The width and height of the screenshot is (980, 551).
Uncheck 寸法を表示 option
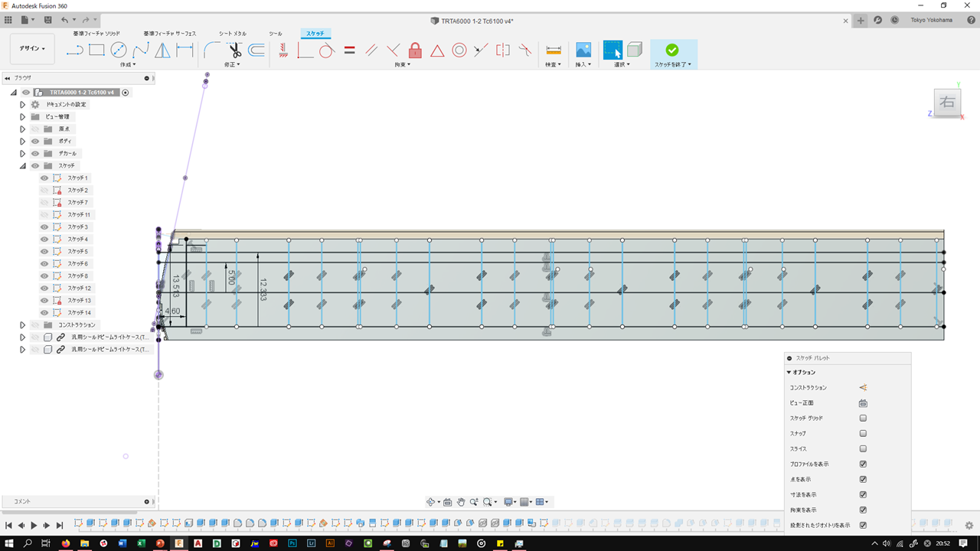tap(863, 495)
